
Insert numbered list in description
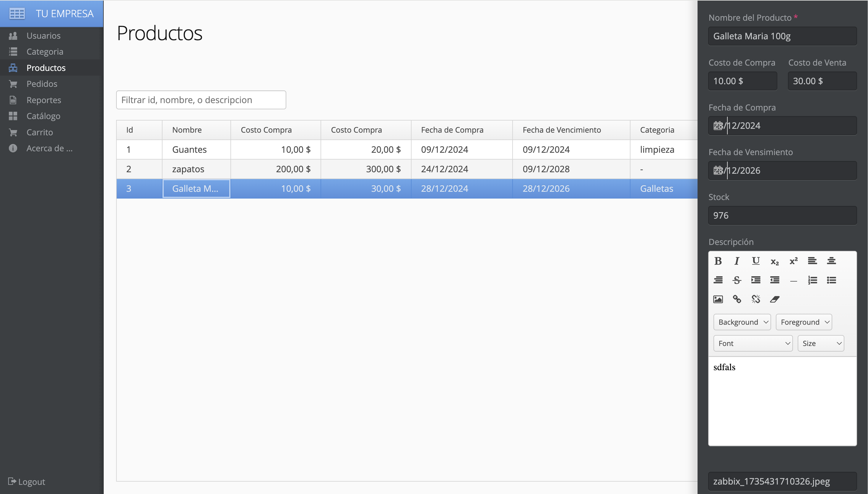click(812, 280)
